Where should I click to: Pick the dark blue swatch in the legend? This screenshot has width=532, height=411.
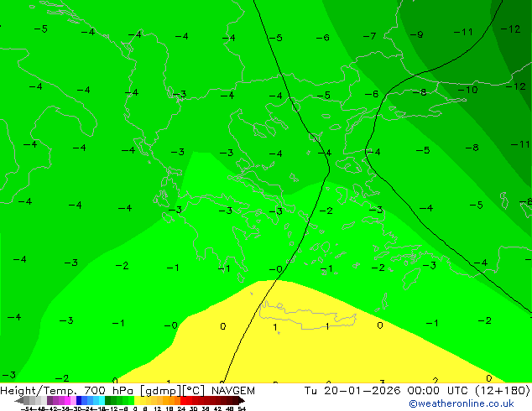tap(79, 401)
